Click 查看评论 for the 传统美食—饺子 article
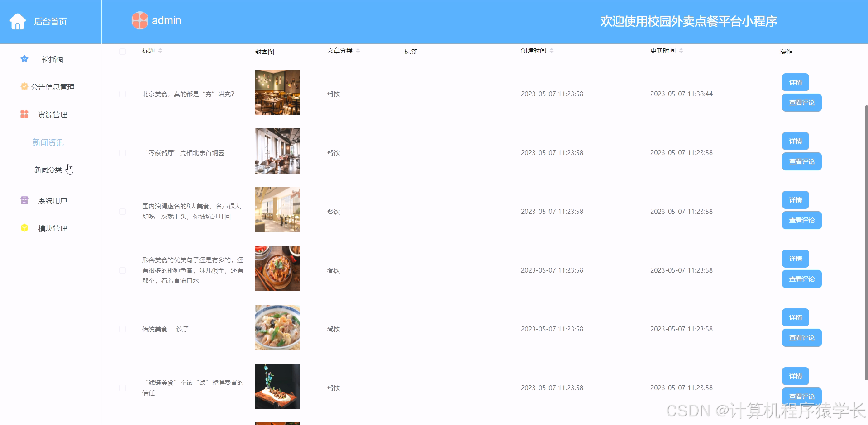The image size is (868, 425). coord(801,338)
